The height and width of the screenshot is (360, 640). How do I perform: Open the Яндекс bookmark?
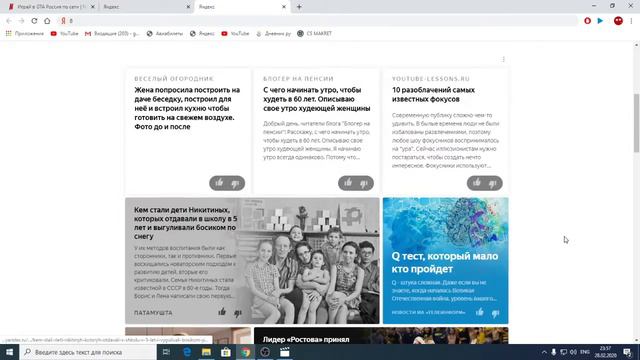[x=202, y=33]
